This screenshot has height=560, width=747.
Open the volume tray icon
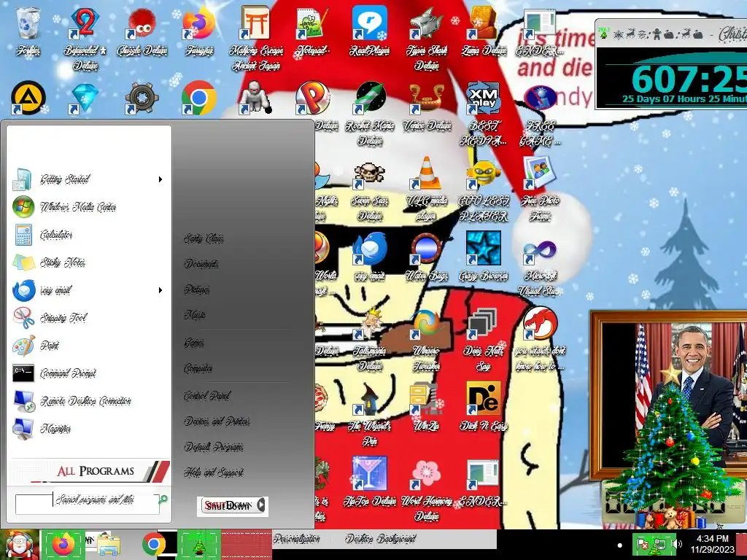[678, 544]
